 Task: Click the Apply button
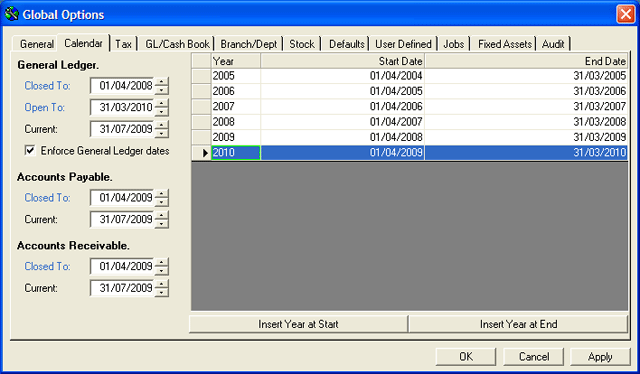pyautogui.click(x=600, y=356)
